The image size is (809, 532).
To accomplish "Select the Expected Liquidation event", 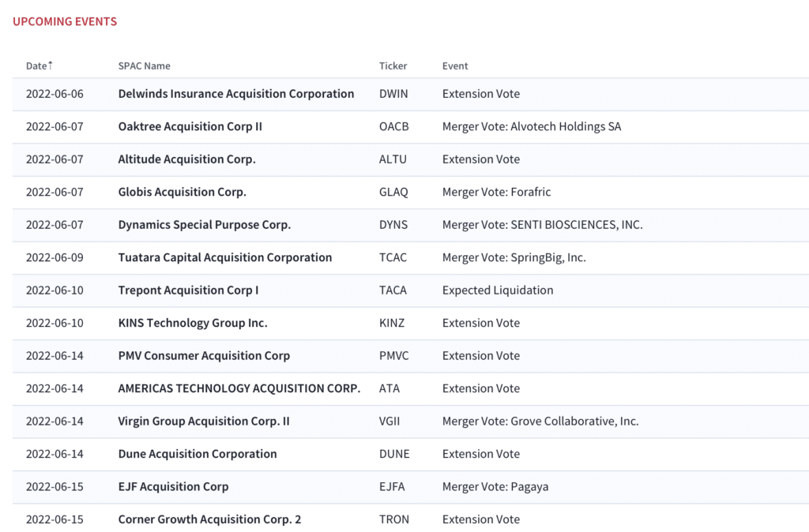I will click(498, 290).
